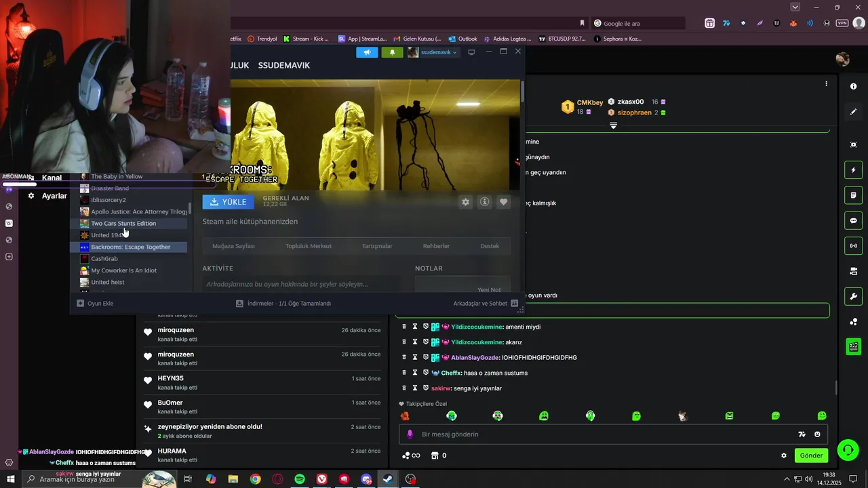Open İndirmeler downloads status in Steam
This screenshot has height=488, width=868.
(x=283, y=304)
